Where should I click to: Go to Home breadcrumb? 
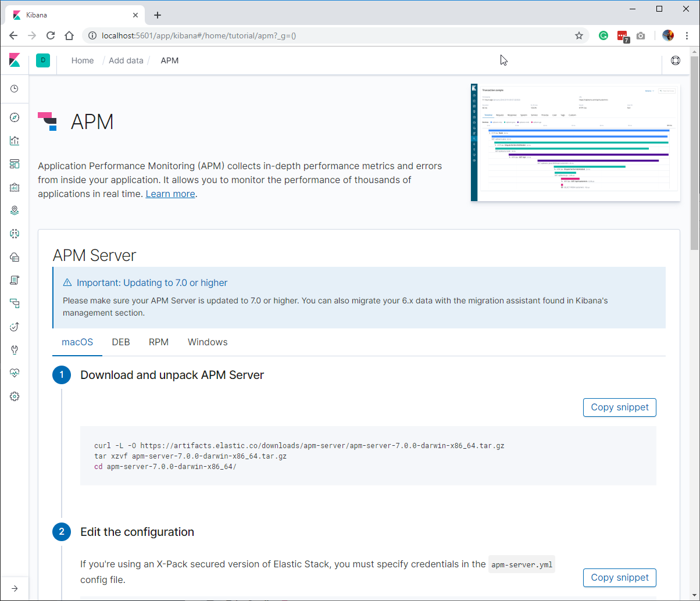83,60
